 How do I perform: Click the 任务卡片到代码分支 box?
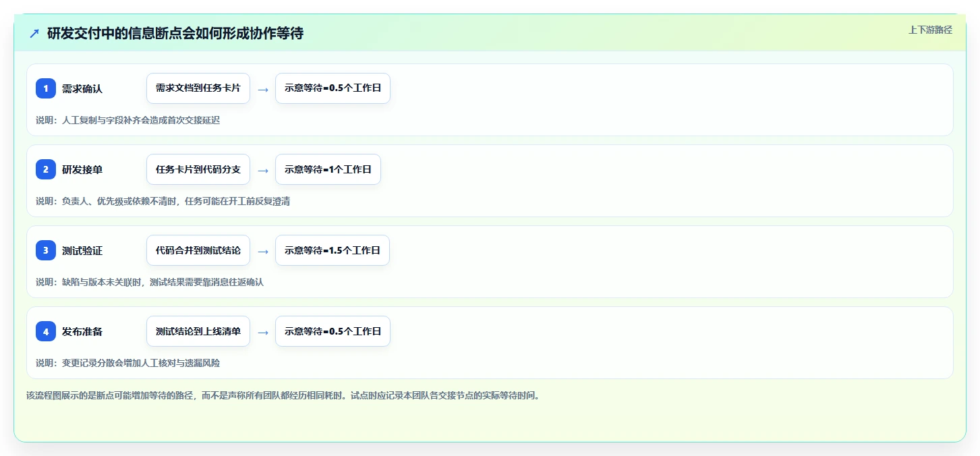click(x=198, y=169)
